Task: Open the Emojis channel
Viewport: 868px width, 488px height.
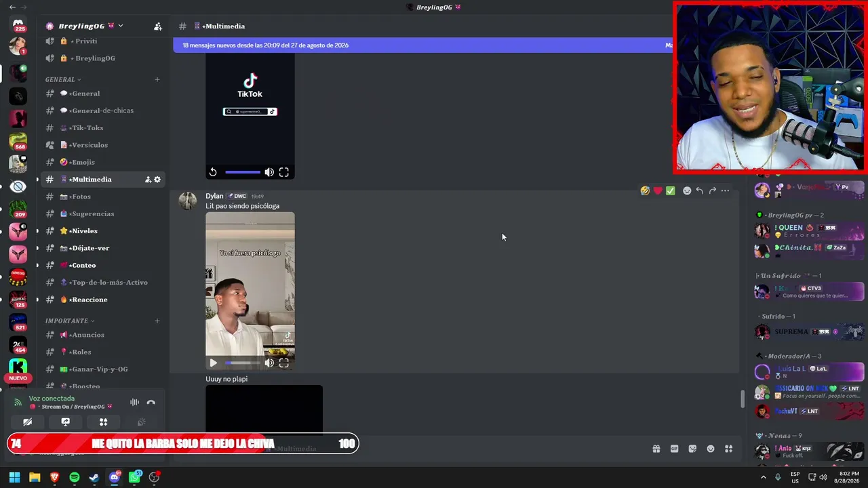Action: pyautogui.click(x=102, y=162)
